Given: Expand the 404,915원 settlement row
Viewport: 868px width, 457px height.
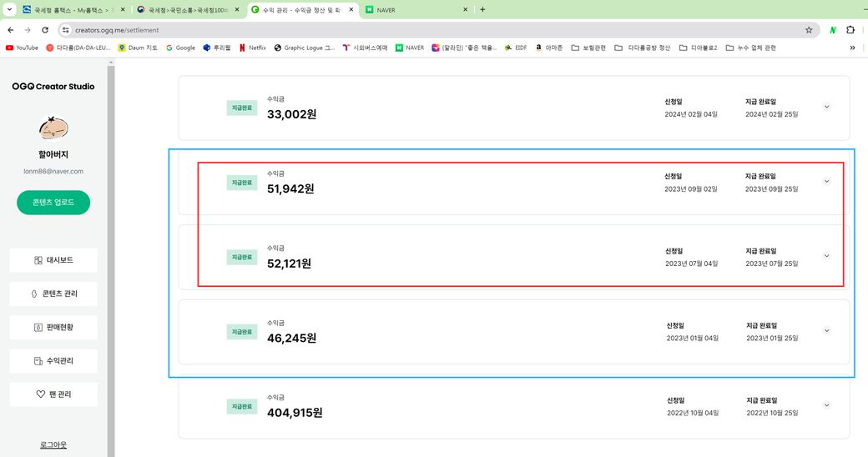Looking at the screenshot, I should pos(826,405).
